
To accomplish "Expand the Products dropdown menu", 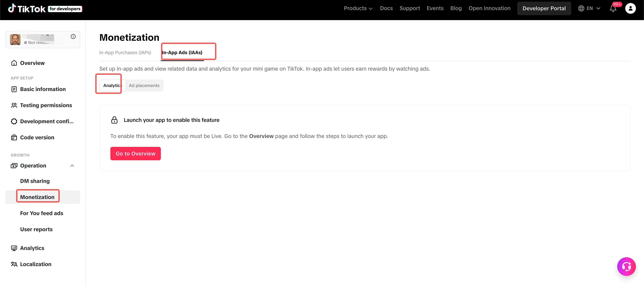I will [x=358, y=9].
